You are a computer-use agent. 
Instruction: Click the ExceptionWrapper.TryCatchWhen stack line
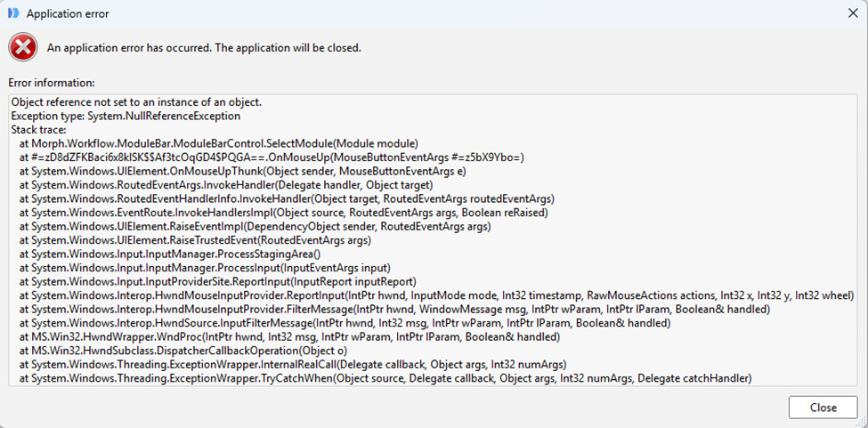click(385, 378)
